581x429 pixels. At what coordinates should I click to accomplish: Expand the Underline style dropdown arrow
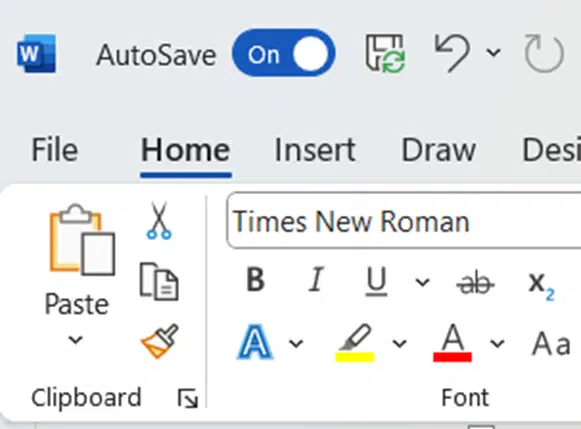pyautogui.click(x=422, y=282)
